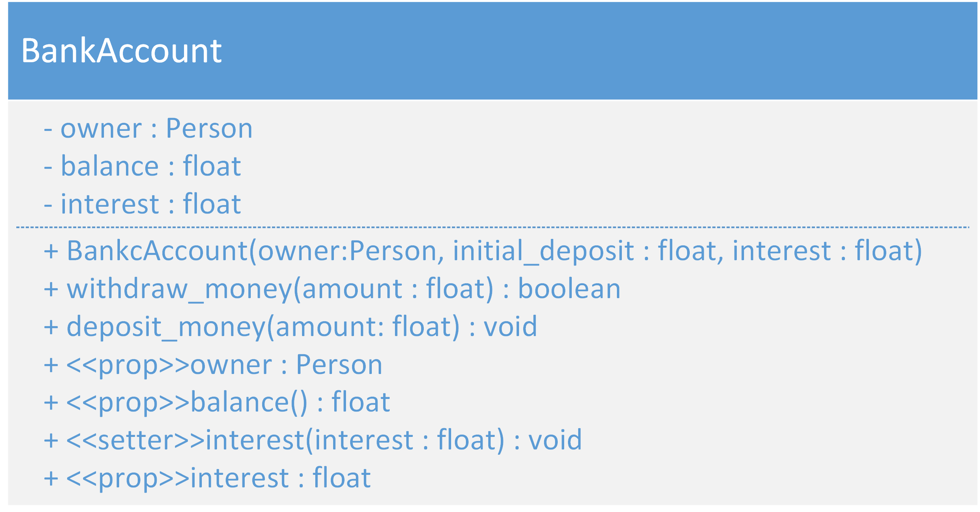
Task: Click the plus sign before withdraw_money
Action: [51, 289]
